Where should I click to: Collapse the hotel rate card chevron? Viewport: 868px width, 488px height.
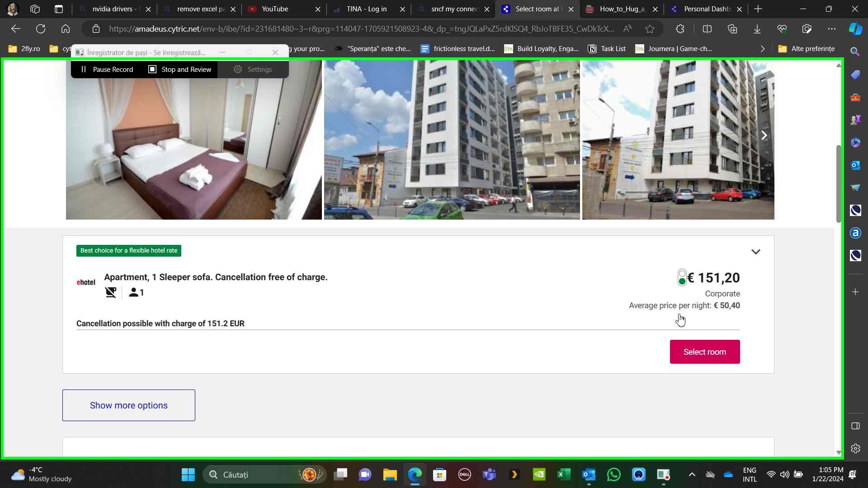point(756,252)
